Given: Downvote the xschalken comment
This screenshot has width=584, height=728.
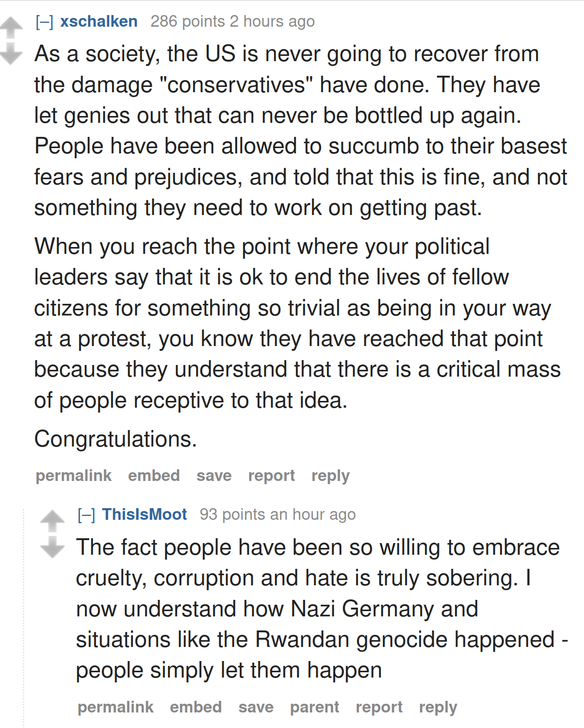Looking at the screenshot, I should (x=11, y=53).
